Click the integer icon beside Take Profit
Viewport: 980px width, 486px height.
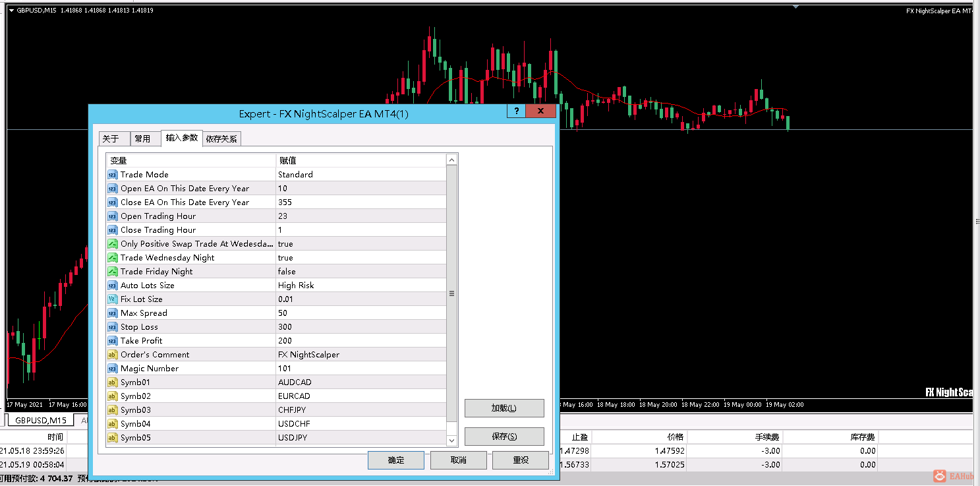click(x=113, y=341)
